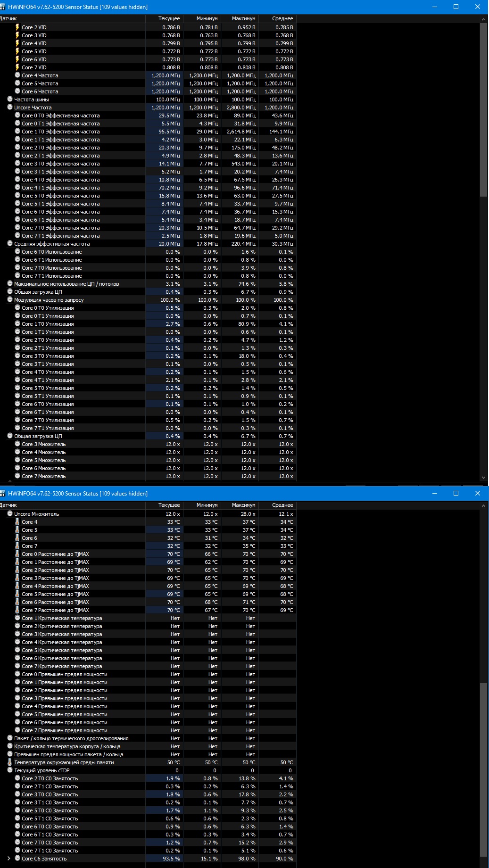
Task: Select the Core 7 T1 Утилизация row
Action: tap(148, 428)
